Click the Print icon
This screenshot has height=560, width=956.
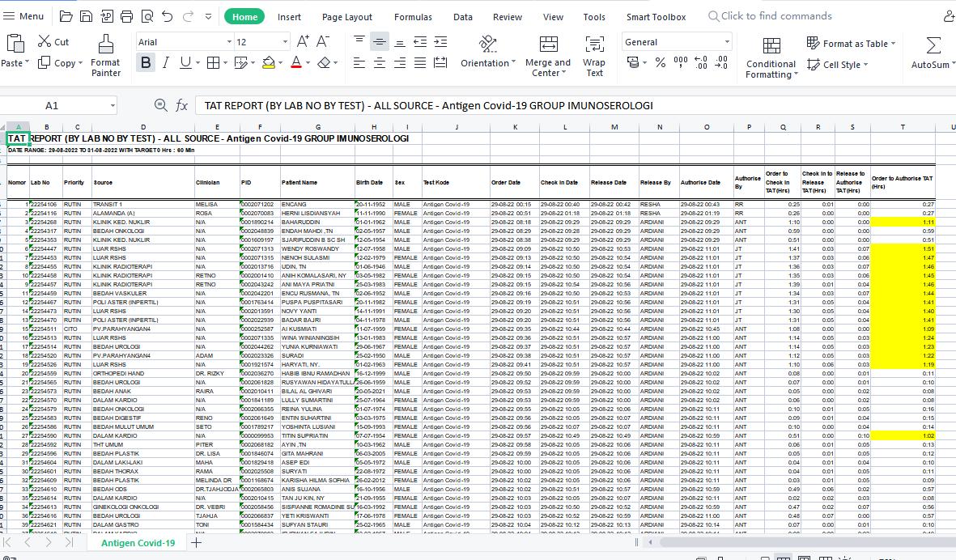pyautogui.click(x=126, y=16)
